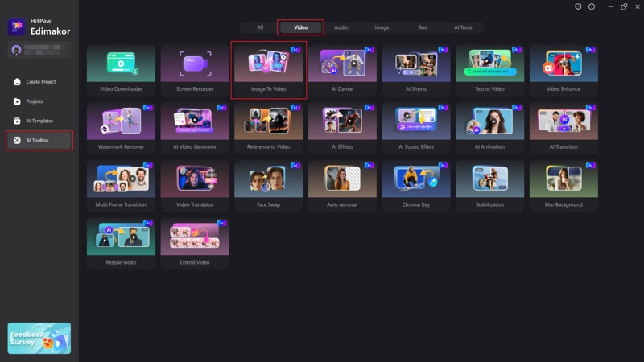Open the Blur Background tool
The height and width of the screenshot is (362, 644).
click(x=563, y=186)
